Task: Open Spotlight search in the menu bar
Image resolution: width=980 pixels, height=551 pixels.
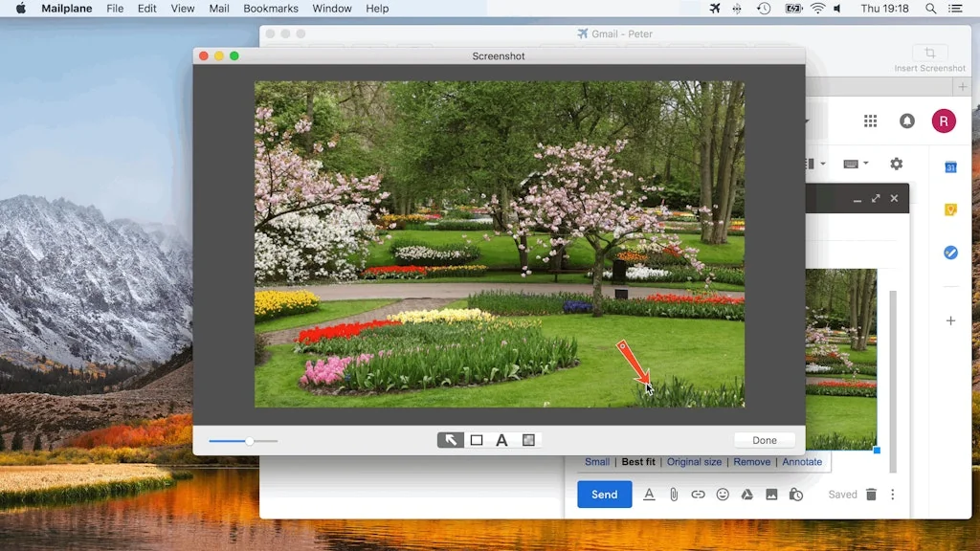Action: [x=931, y=9]
